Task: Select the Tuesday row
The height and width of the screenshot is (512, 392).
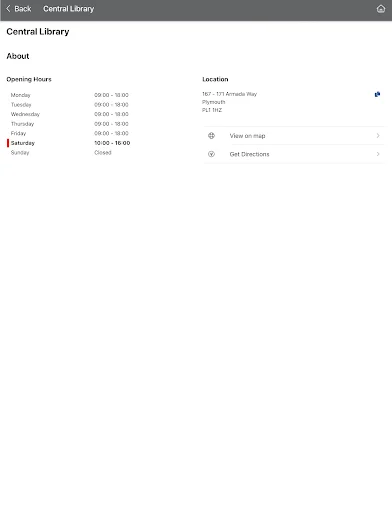Action: (x=70, y=105)
